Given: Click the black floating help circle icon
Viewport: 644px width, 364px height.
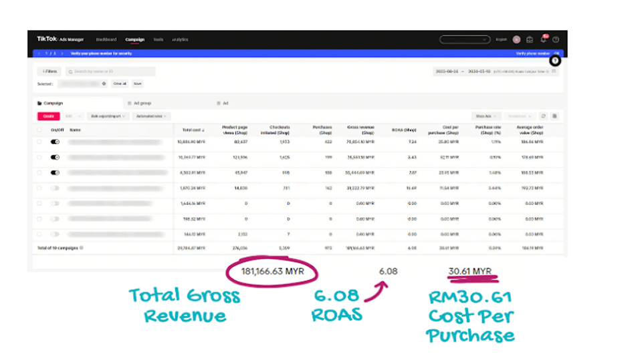Looking at the screenshot, I should click(x=554, y=61).
